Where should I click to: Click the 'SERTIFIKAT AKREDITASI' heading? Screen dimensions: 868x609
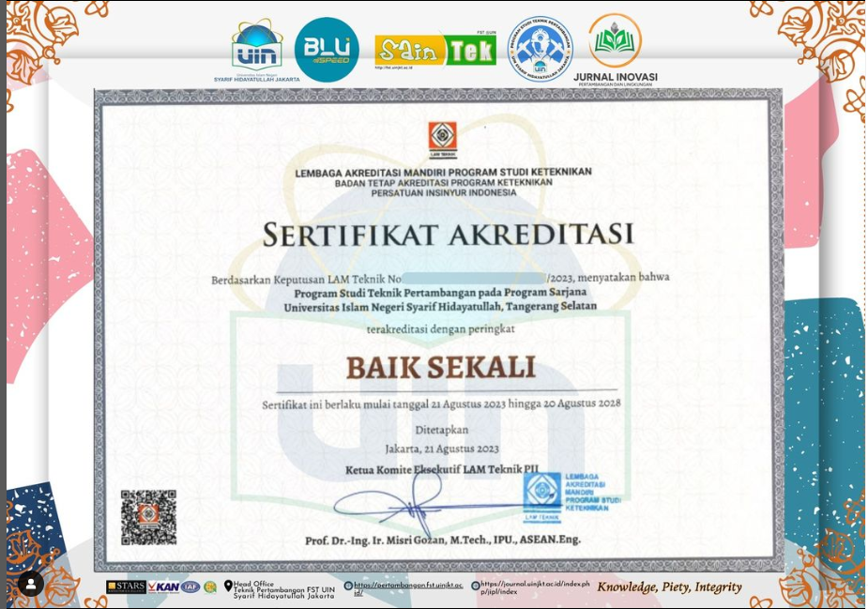point(448,235)
